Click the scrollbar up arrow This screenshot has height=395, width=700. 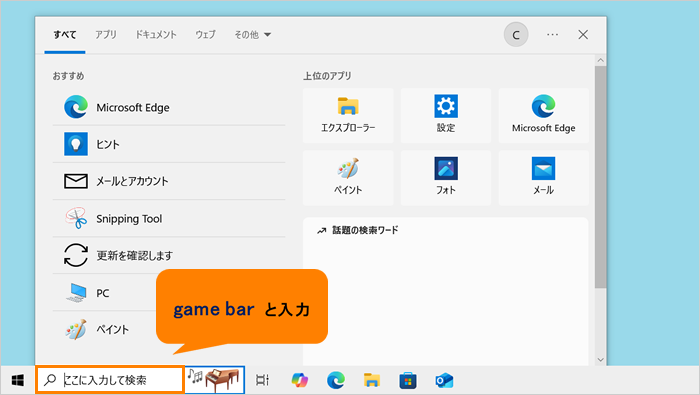pos(600,60)
